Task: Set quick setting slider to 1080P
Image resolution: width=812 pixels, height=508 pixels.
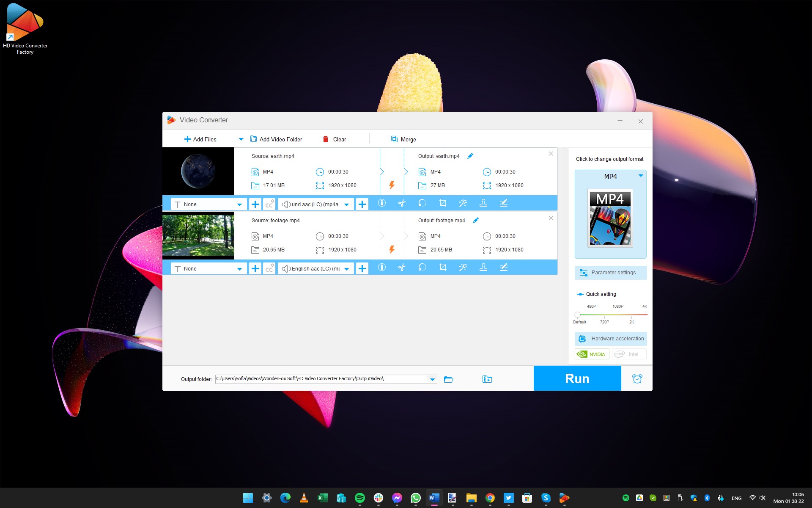Action: [618, 314]
